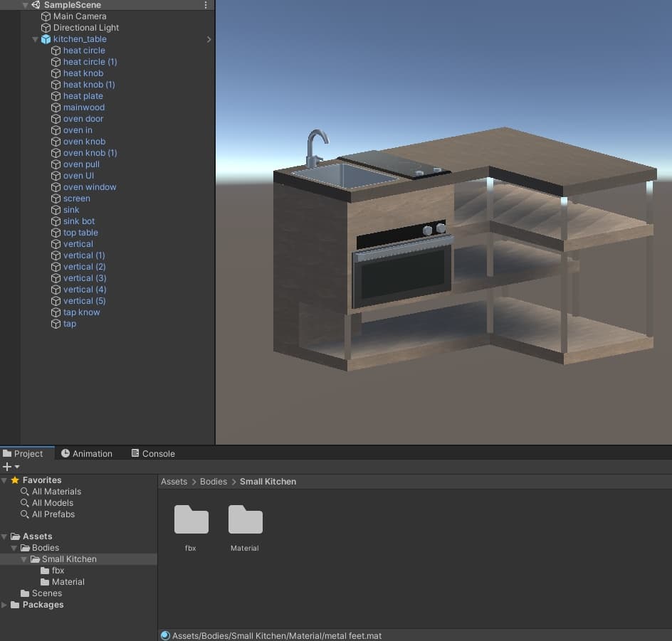The width and height of the screenshot is (672, 641).
Task: Expand the Packages folder
Action: [5, 605]
